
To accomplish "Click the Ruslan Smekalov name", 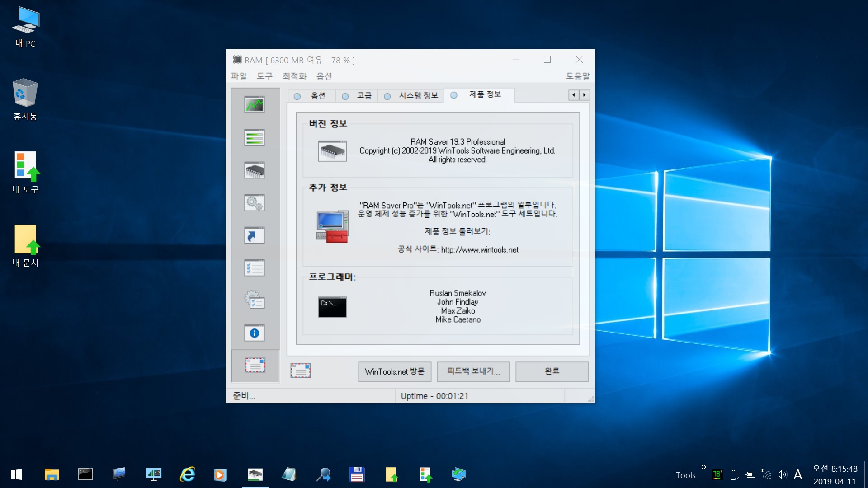I will pyautogui.click(x=458, y=293).
